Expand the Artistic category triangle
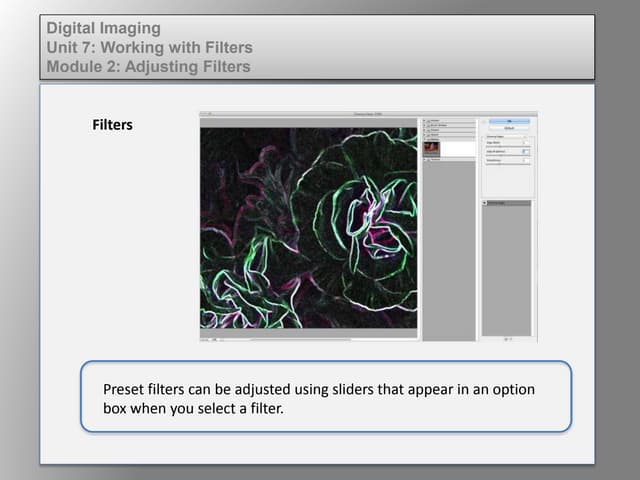Screen dimensions: 640x480 pos(424,118)
